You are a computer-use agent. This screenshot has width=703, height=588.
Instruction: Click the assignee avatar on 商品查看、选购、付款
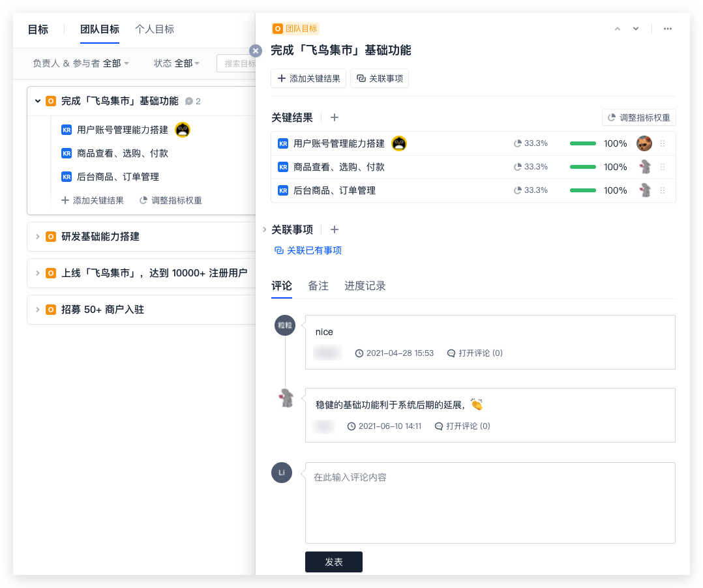[646, 167]
